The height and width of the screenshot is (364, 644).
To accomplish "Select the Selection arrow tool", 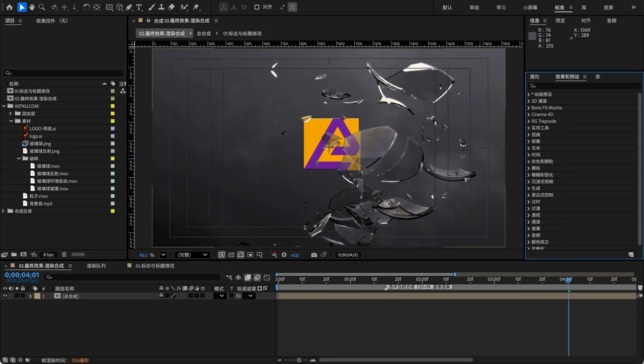I will [x=22, y=7].
